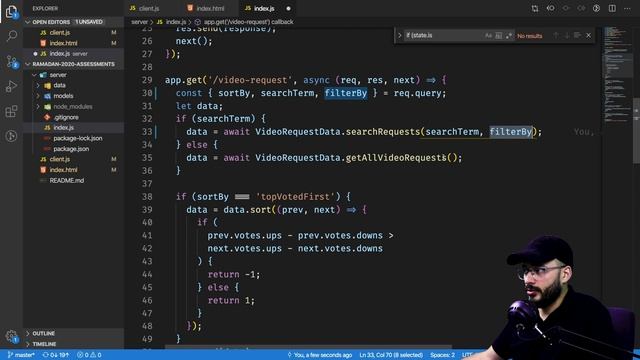Close the find widget

click(x=589, y=36)
